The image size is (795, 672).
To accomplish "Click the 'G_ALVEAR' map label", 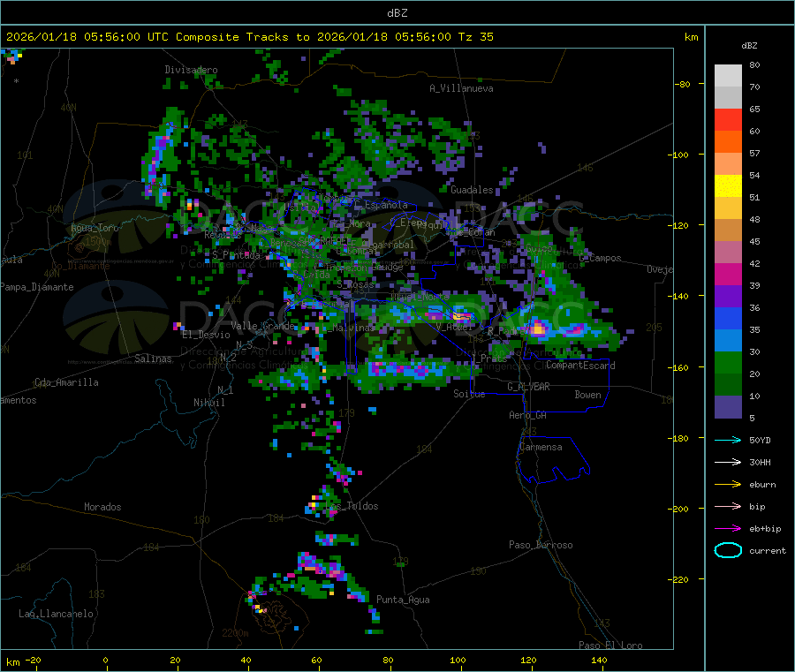I will coord(528,387).
